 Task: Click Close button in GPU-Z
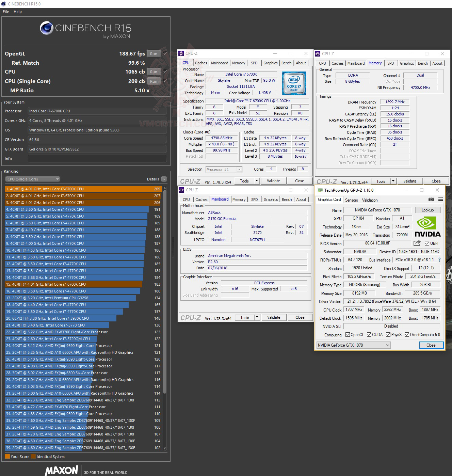[x=431, y=345]
